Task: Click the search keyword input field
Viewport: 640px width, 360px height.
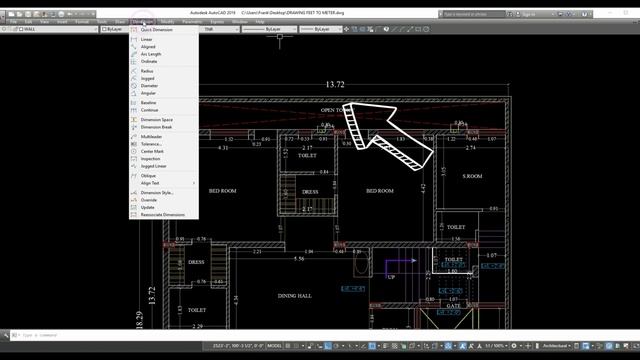Action: click(x=473, y=14)
